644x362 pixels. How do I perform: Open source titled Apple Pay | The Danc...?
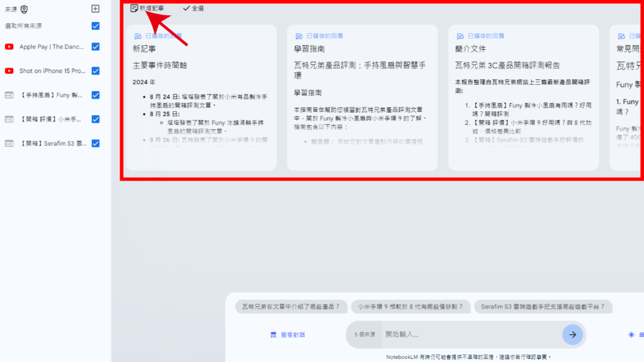click(x=52, y=47)
